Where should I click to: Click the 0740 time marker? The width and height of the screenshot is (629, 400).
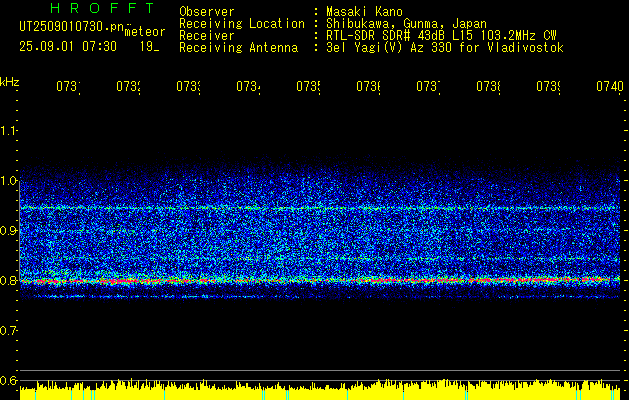point(610,86)
